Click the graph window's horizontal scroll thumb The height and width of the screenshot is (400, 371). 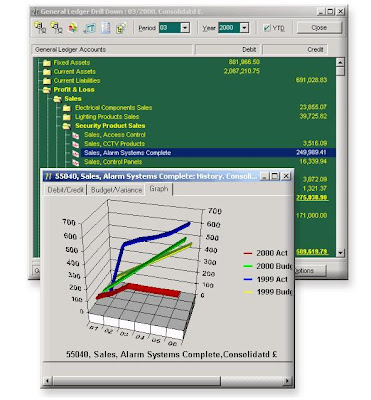coord(136,380)
